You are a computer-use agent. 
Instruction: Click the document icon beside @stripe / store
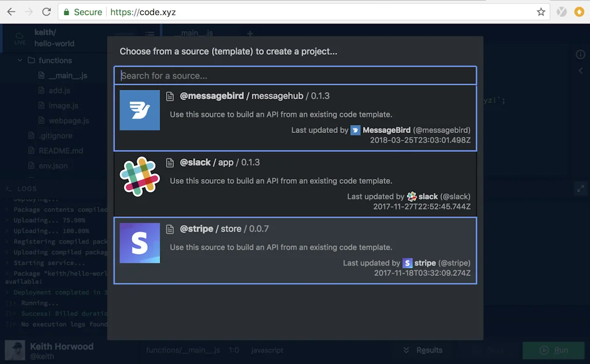coord(170,229)
